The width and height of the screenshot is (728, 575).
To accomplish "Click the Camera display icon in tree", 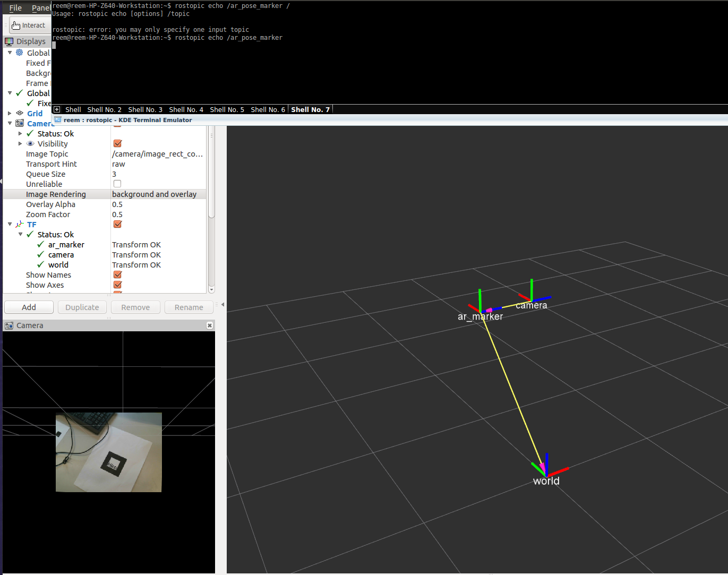I will (20, 123).
